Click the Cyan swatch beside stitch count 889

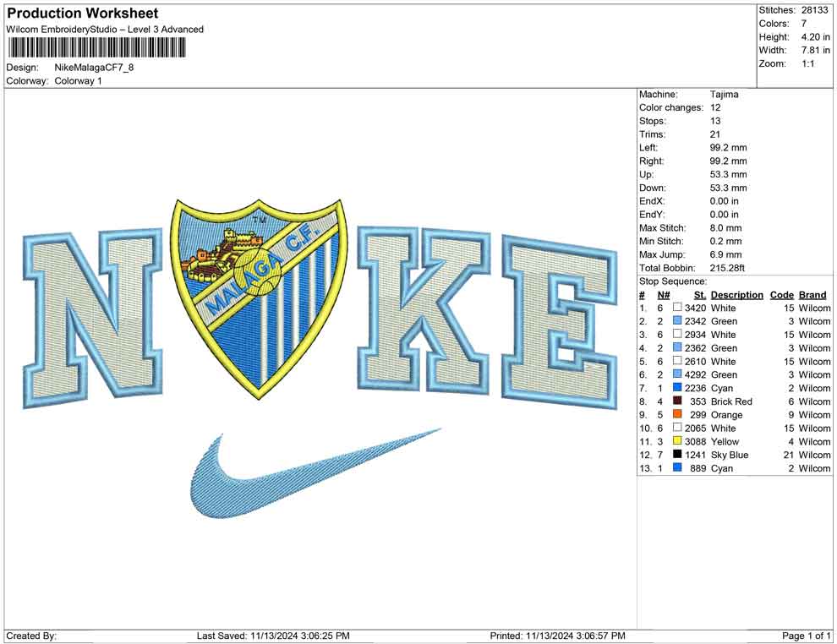677,467
